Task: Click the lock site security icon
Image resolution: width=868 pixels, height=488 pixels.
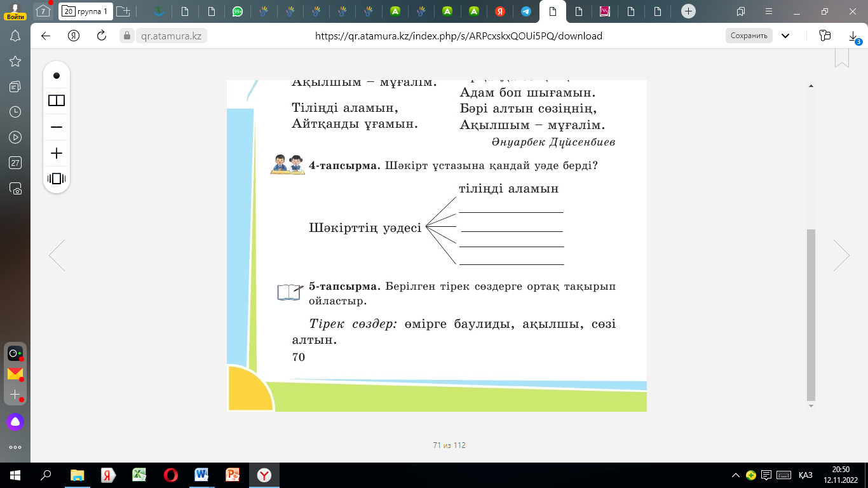Action: pos(126,36)
